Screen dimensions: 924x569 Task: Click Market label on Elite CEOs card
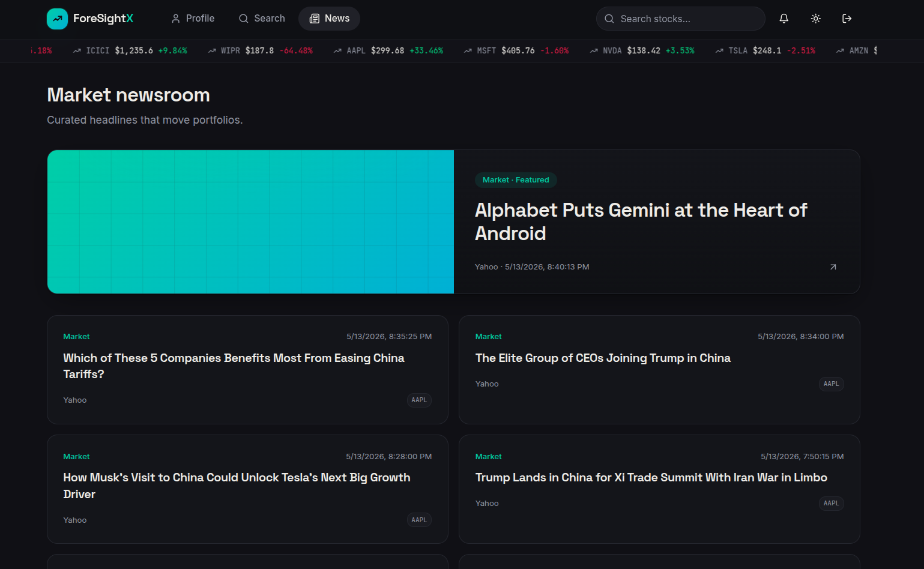click(x=489, y=337)
